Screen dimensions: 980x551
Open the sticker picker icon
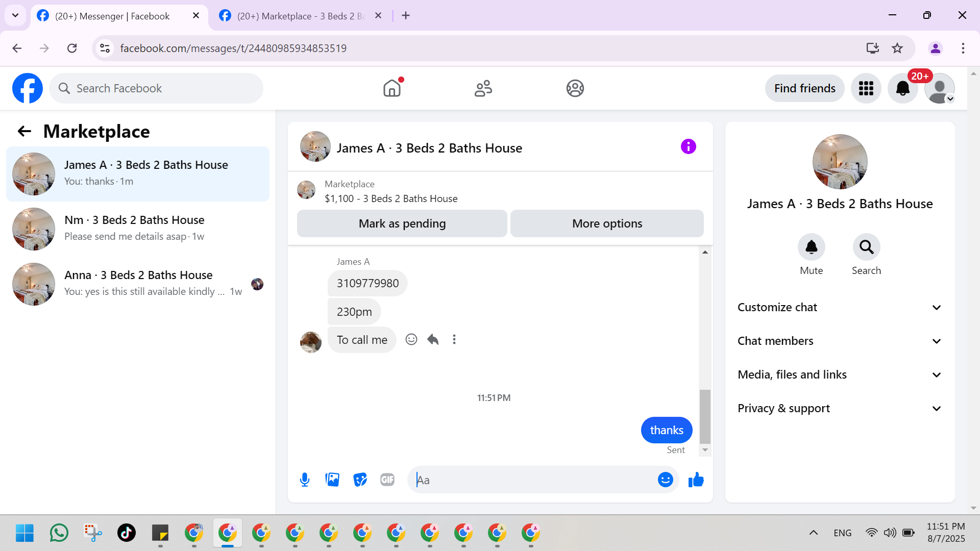pos(360,480)
